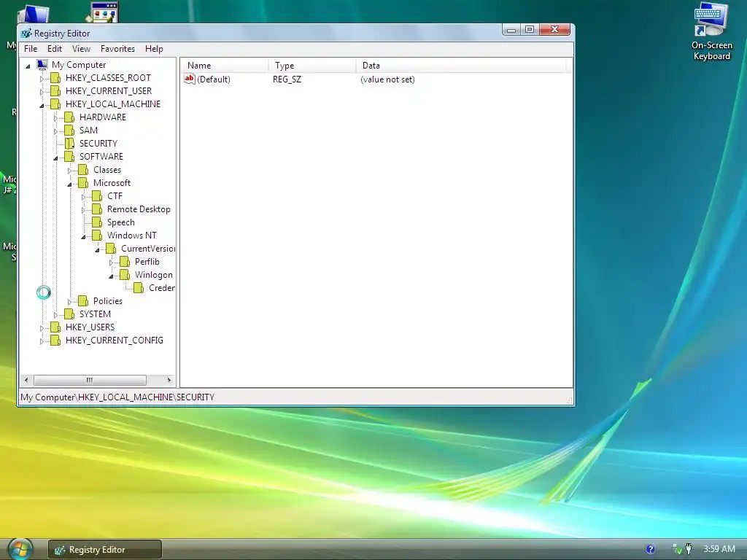
Task: Click the CurrentVersion folder icon
Action: tap(111, 248)
